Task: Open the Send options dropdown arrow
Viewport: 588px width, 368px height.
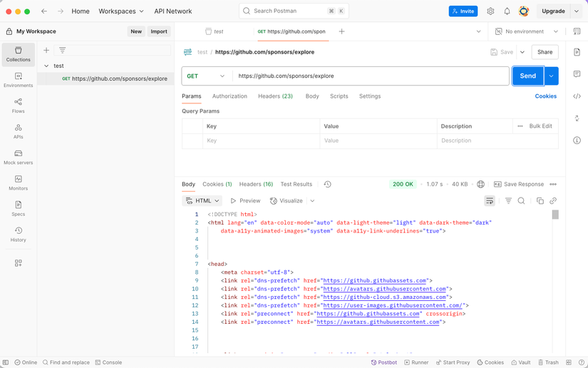Action: click(x=551, y=76)
